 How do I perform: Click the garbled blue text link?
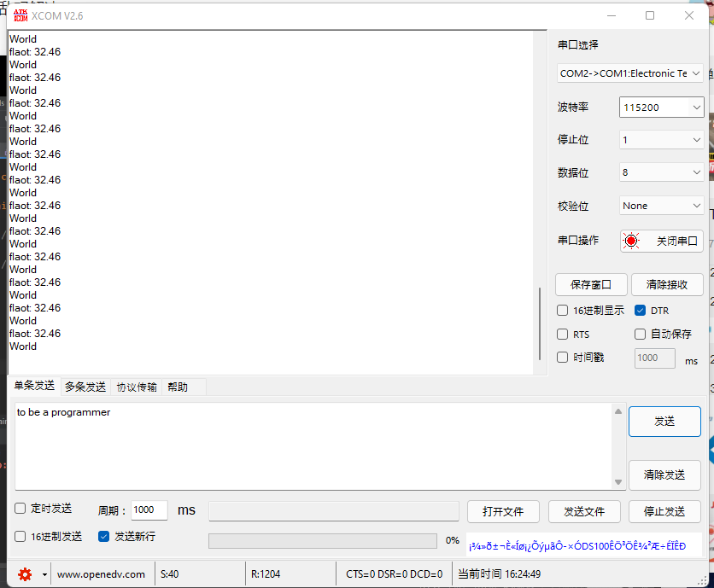pyautogui.click(x=577, y=545)
